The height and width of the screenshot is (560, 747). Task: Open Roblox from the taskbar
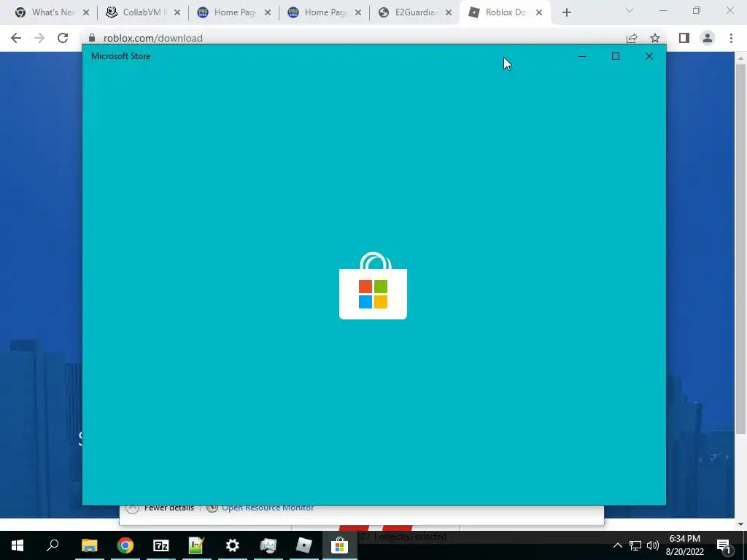point(304,545)
